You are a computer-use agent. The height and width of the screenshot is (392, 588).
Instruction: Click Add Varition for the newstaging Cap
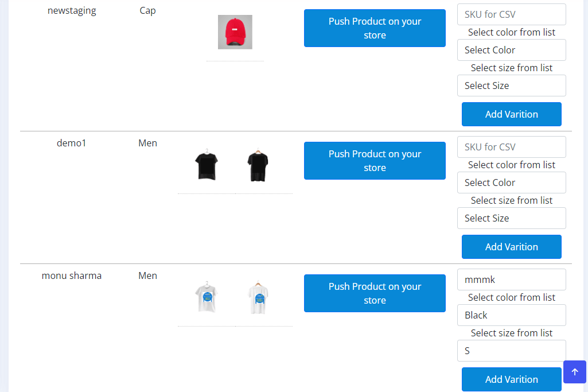pyautogui.click(x=511, y=114)
